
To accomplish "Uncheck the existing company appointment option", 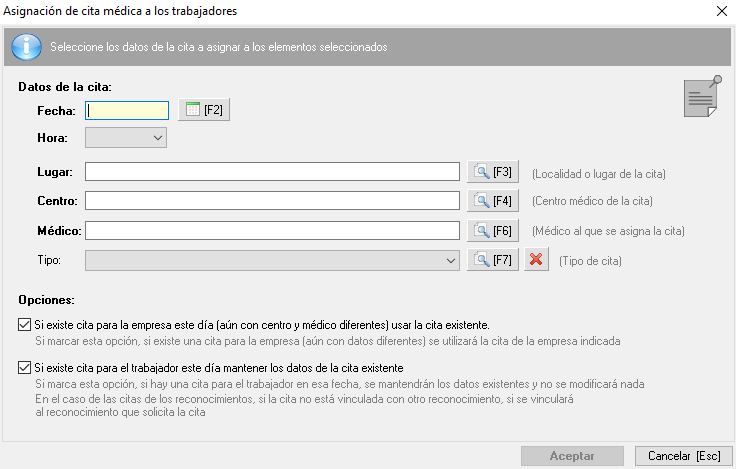I will pos(24,324).
